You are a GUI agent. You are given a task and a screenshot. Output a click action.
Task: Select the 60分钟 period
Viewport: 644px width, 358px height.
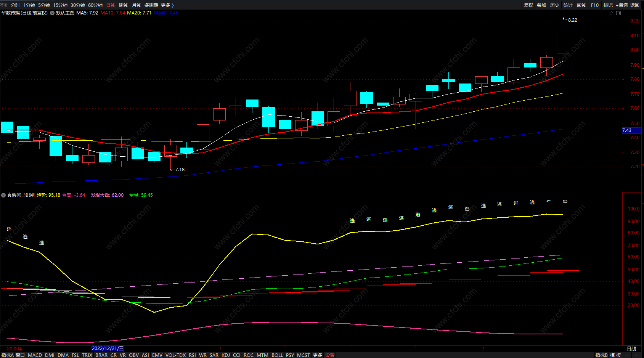95,5
